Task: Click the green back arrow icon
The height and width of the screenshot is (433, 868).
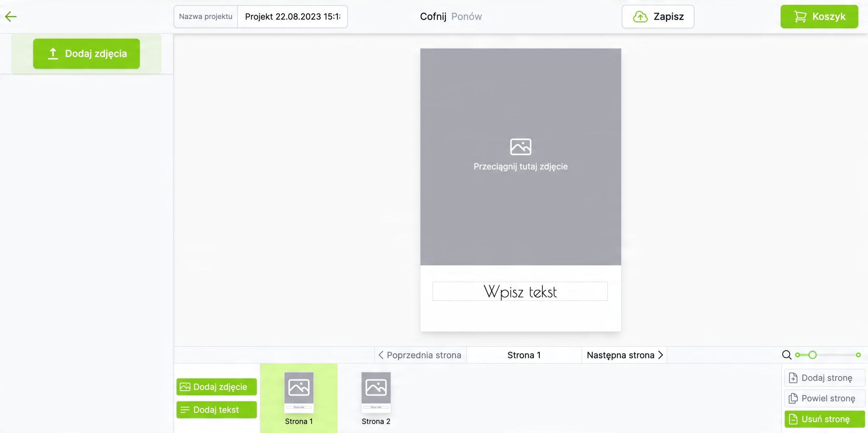Action: pyautogui.click(x=11, y=16)
